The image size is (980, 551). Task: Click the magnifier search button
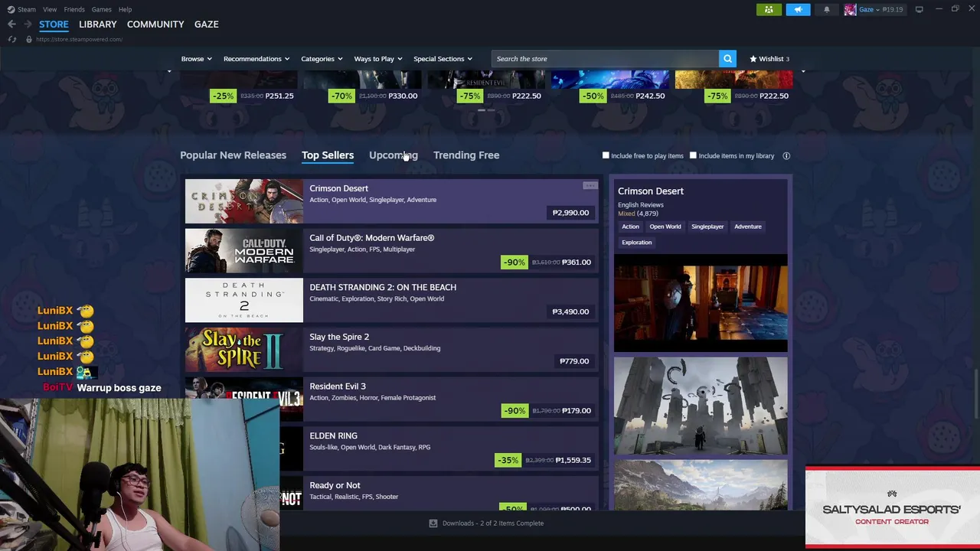727,59
